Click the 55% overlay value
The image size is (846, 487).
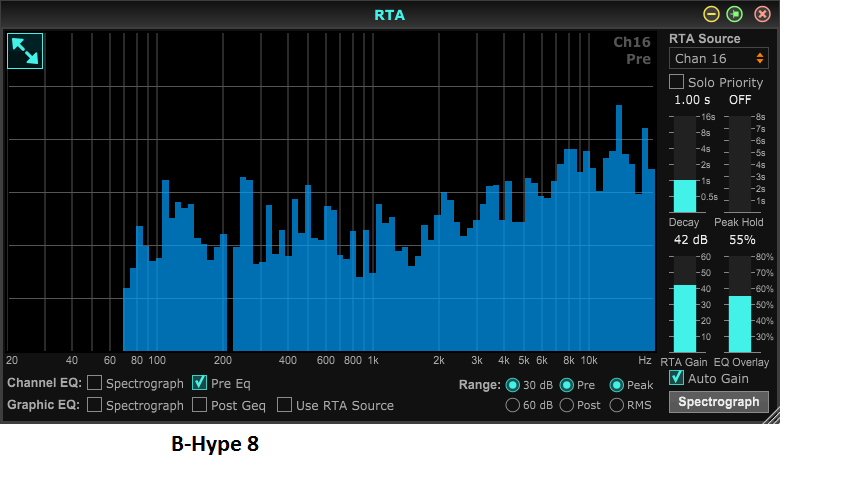click(x=742, y=240)
